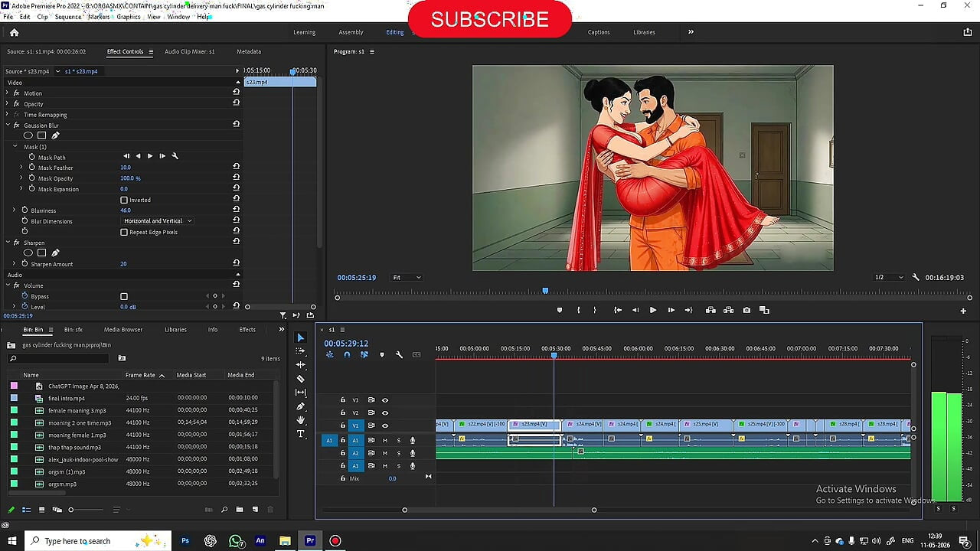Screen dimensions: 980x551
Task: Choose the Pen tool in tools panel
Action: (300, 406)
